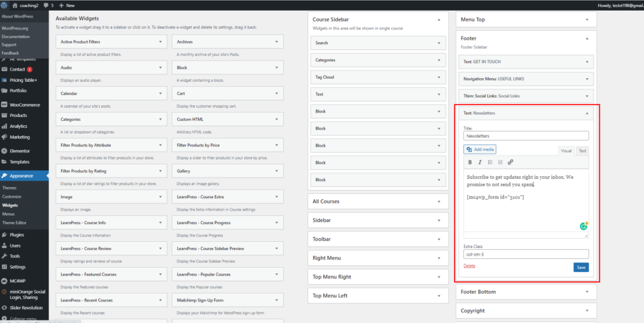Click Collapse menu in sidebar

23,319
